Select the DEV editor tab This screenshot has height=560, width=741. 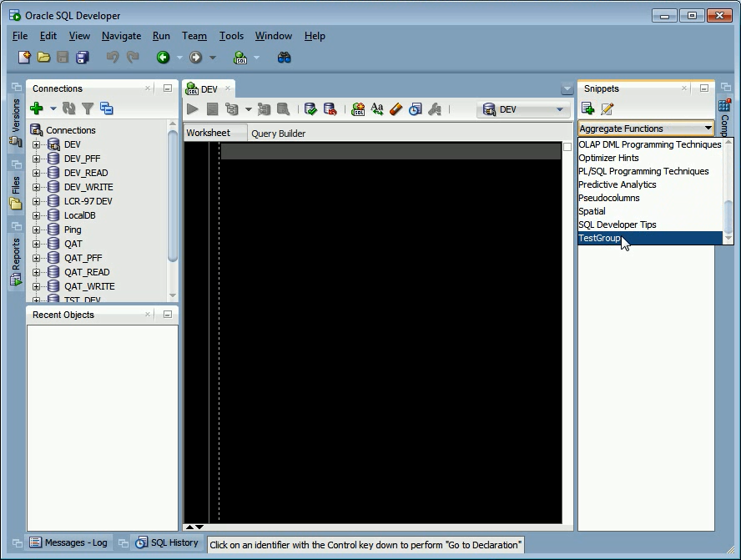209,88
